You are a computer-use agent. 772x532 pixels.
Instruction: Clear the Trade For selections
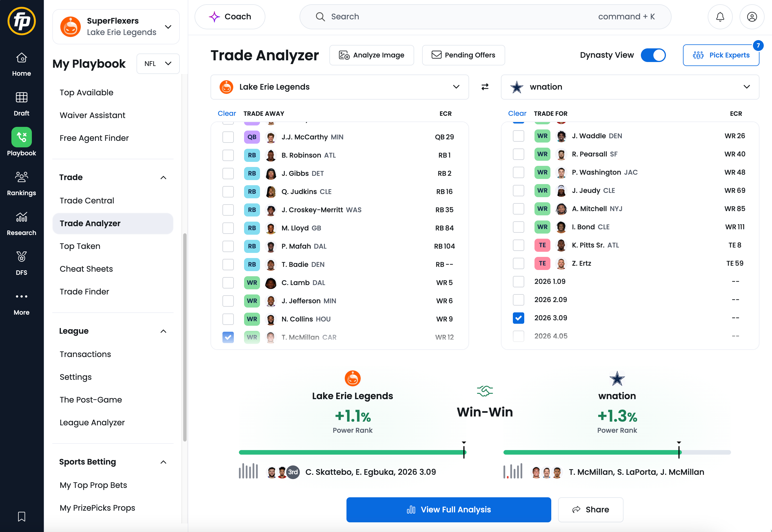click(x=517, y=114)
